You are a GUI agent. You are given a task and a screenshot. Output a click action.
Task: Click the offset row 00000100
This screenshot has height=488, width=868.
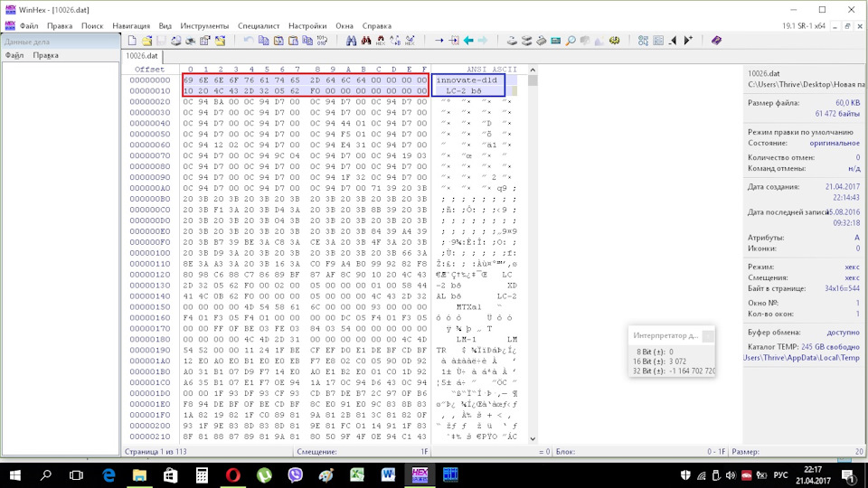pyautogui.click(x=150, y=253)
